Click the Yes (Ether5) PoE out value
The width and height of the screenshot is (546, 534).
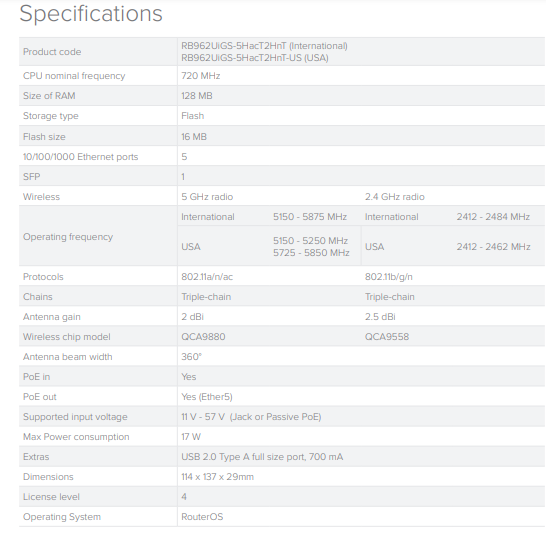point(207,397)
